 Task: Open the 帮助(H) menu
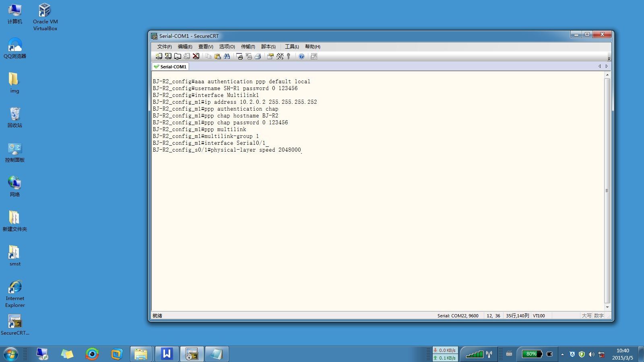(313, 47)
